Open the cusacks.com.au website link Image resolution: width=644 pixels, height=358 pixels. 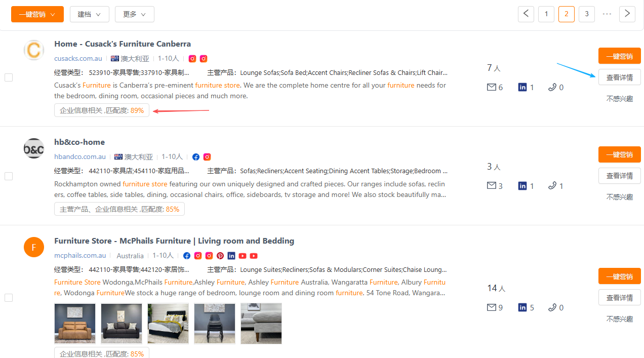click(x=78, y=59)
